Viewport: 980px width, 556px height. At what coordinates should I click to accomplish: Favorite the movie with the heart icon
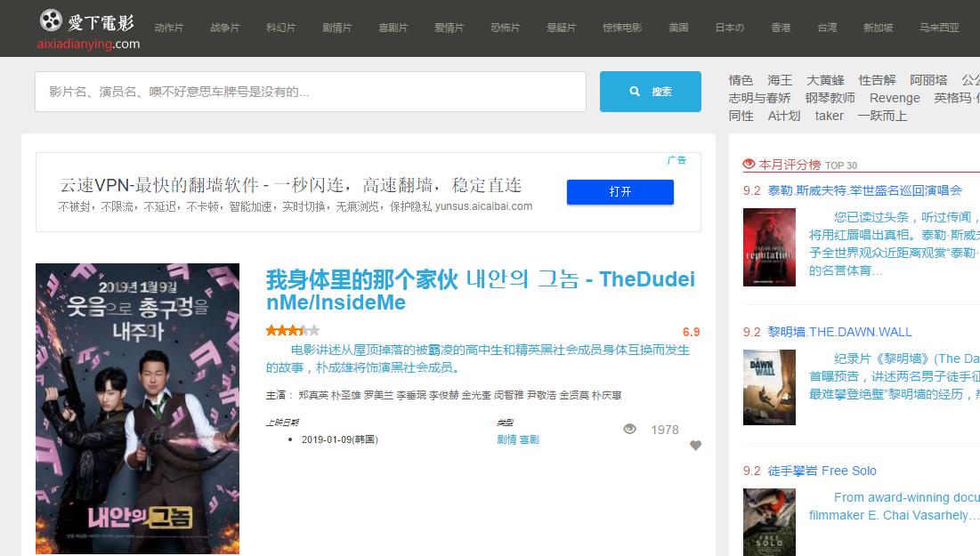click(695, 447)
